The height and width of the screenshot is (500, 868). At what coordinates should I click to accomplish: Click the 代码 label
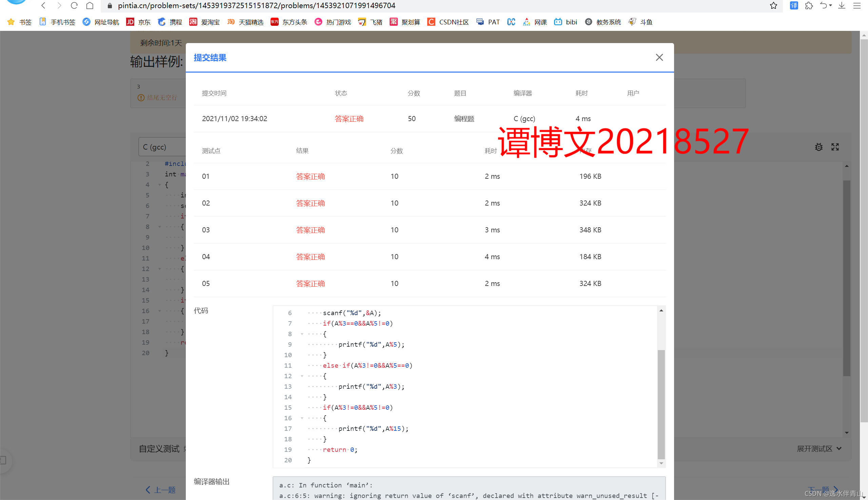coord(201,310)
